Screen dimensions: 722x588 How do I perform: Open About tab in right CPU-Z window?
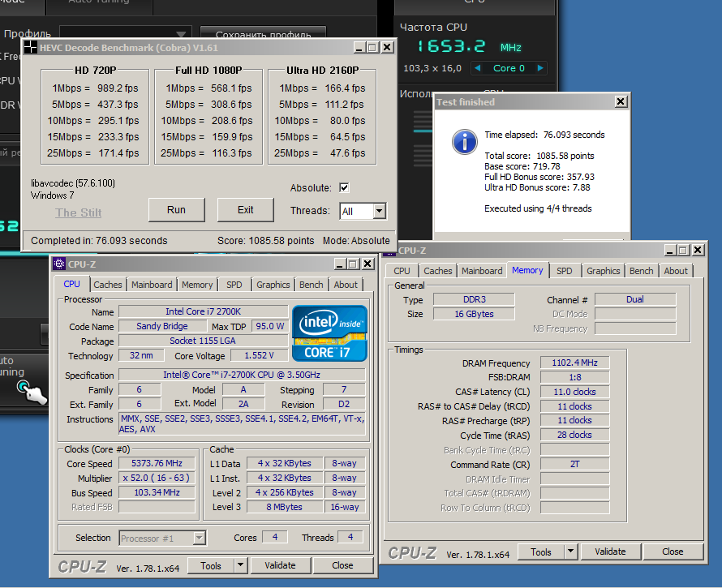pos(676,271)
